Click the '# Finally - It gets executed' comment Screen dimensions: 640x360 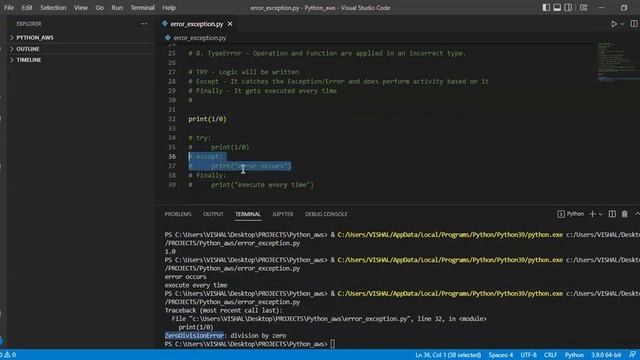tap(262, 91)
